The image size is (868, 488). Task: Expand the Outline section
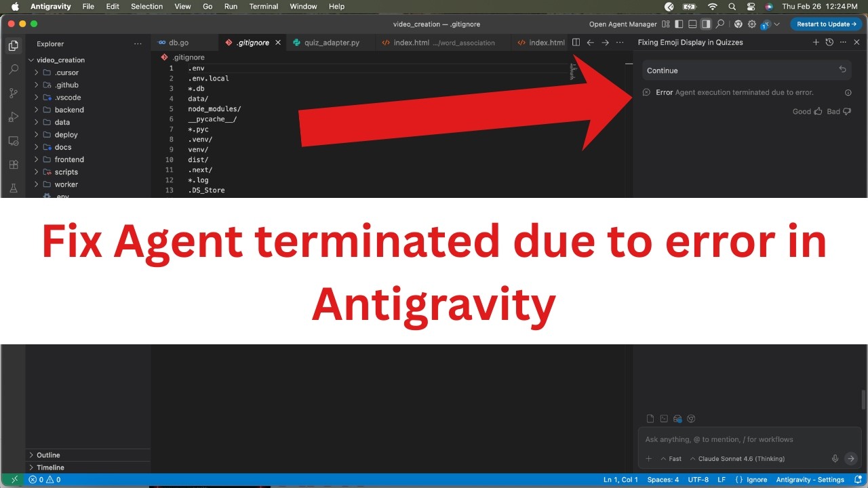pyautogui.click(x=88, y=455)
